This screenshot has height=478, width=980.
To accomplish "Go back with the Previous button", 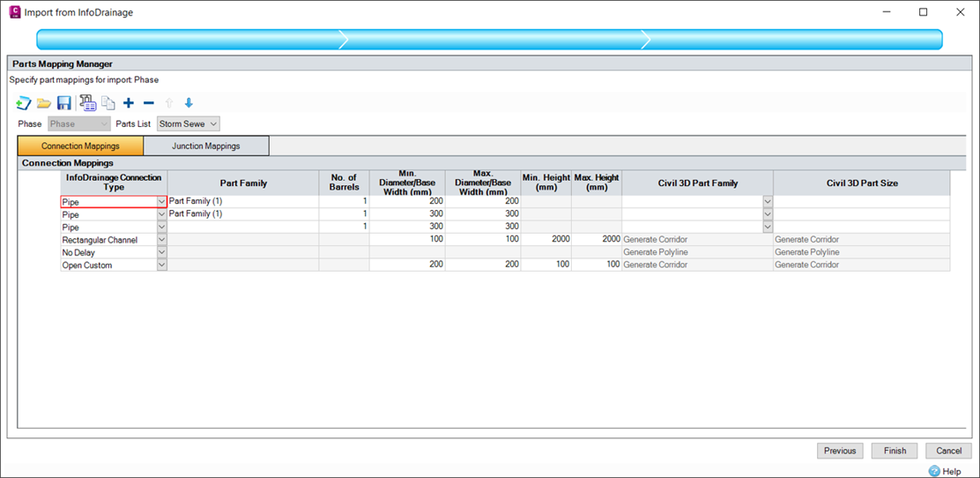I will click(839, 451).
